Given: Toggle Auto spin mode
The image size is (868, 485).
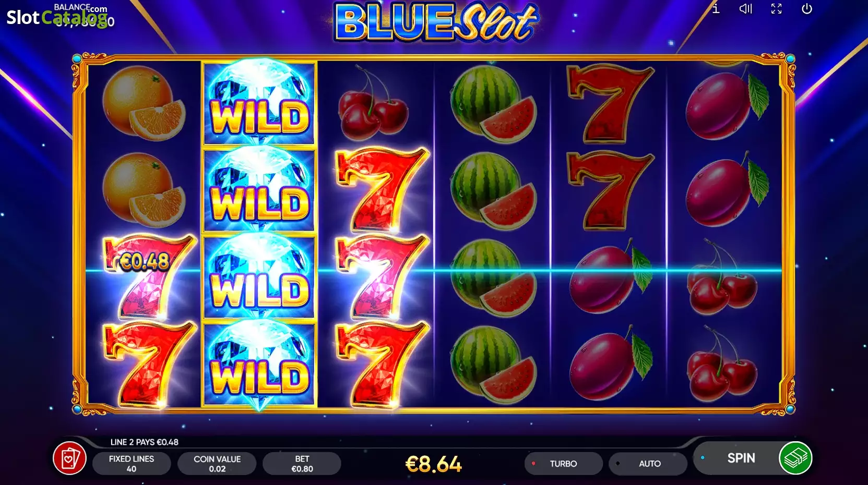Looking at the screenshot, I should point(648,464).
